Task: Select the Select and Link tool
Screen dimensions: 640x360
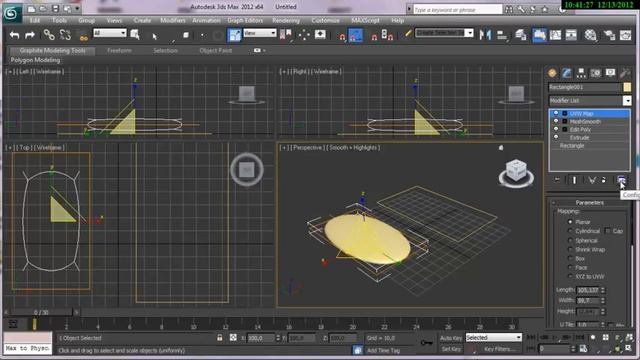Action: point(49,35)
